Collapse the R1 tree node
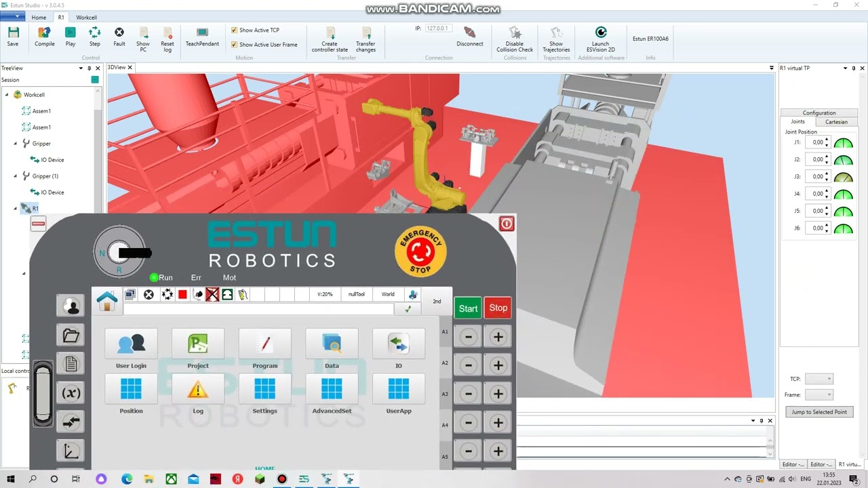868x488 pixels. (16, 209)
